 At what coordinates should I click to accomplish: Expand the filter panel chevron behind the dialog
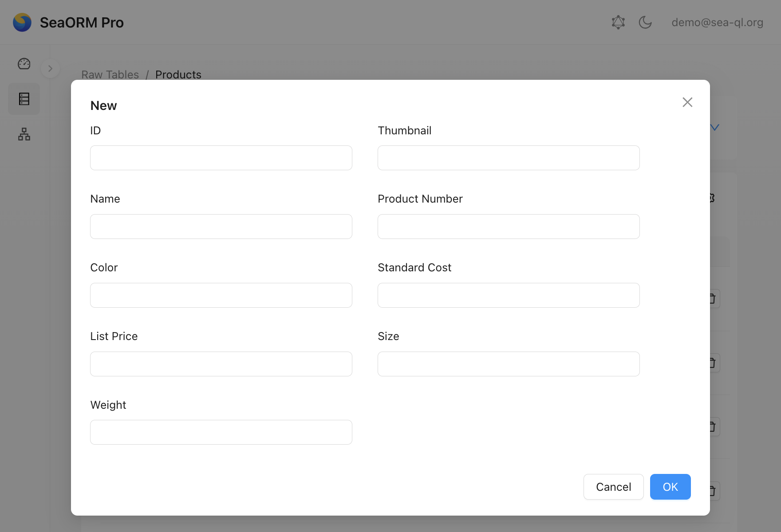click(x=714, y=128)
